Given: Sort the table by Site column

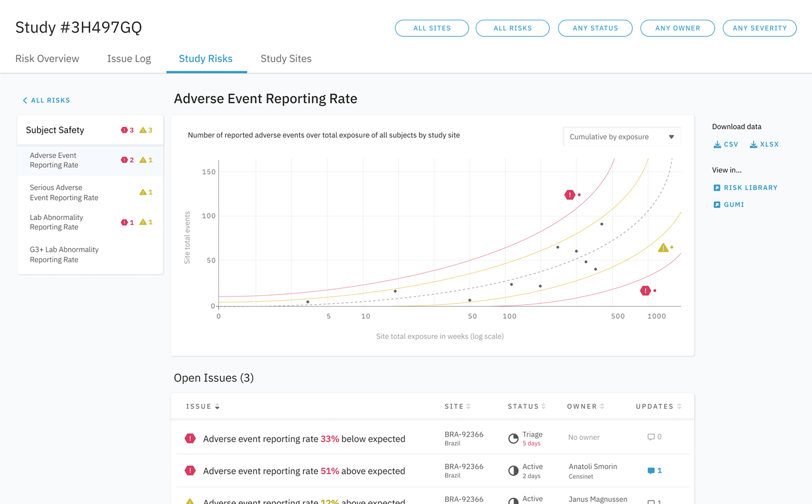Looking at the screenshot, I should (x=458, y=407).
